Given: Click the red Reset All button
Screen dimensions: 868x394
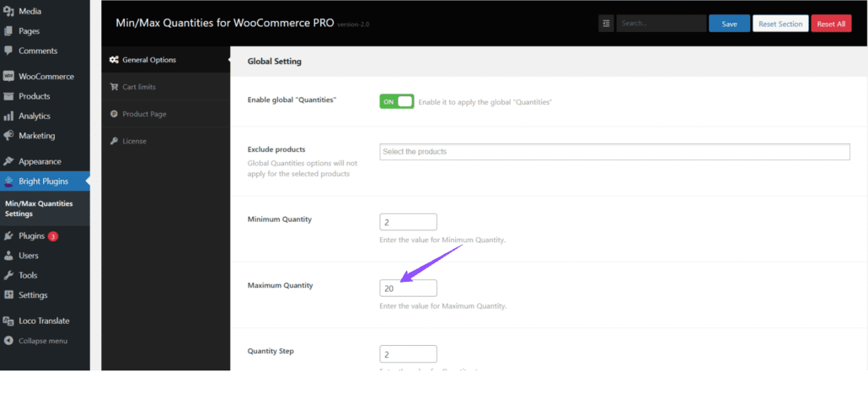Looking at the screenshot, I should pos(831,24).
